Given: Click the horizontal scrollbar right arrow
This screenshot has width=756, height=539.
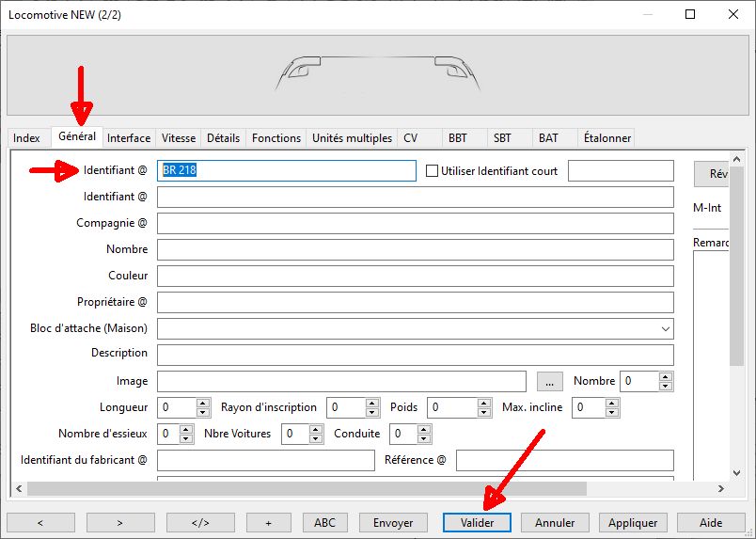Looking at the screenshot, I should [x=721, y=489].
